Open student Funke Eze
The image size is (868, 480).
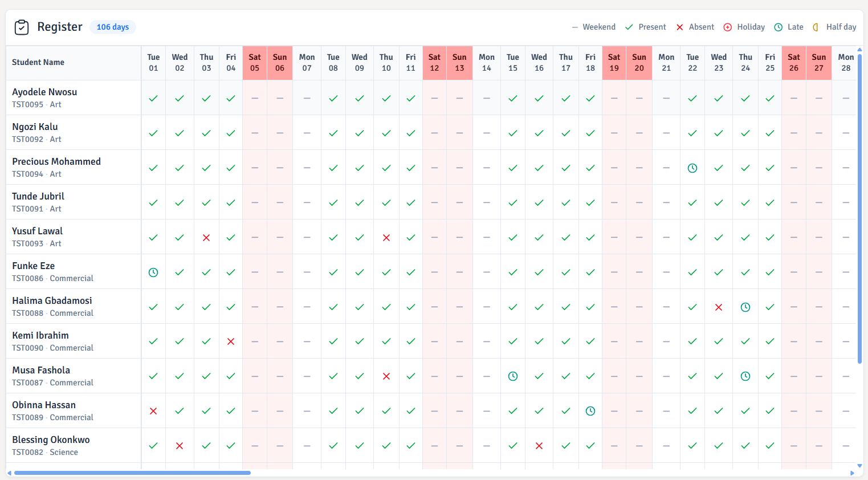tap(34, 266)
